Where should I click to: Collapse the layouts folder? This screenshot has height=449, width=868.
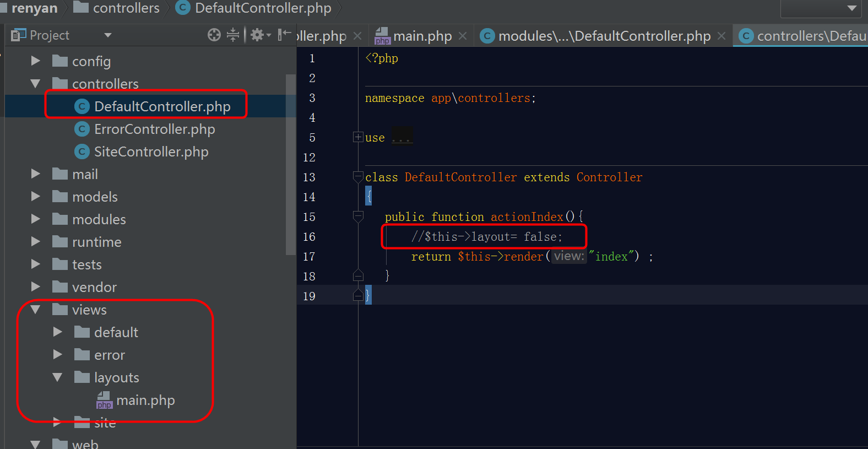tap(58, 377)
